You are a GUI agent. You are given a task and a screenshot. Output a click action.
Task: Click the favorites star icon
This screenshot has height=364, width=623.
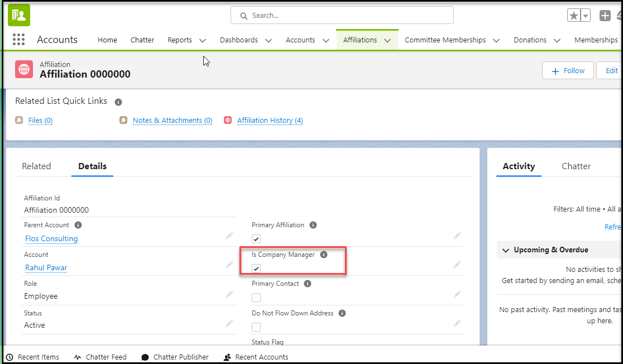click(573, 16)
